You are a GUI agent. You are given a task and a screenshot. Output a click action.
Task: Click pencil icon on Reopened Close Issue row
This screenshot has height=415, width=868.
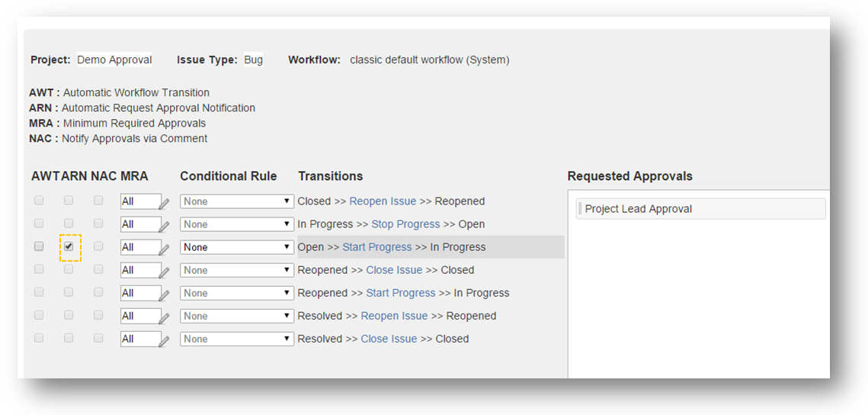164,272
